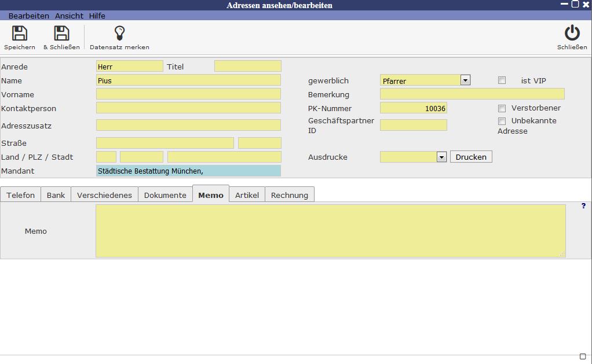Switch to the Rechnung tab

tap(290, 195)
